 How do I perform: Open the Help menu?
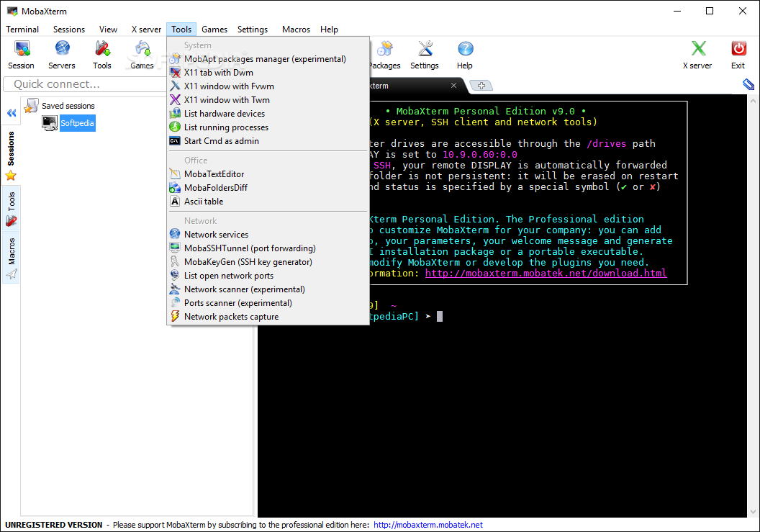click(329, 30)
